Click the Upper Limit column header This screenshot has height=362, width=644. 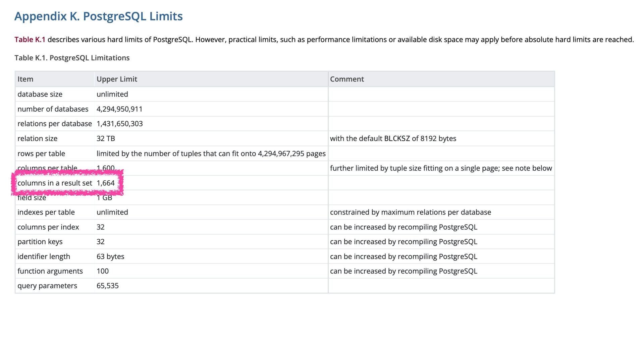pos(117,79)
